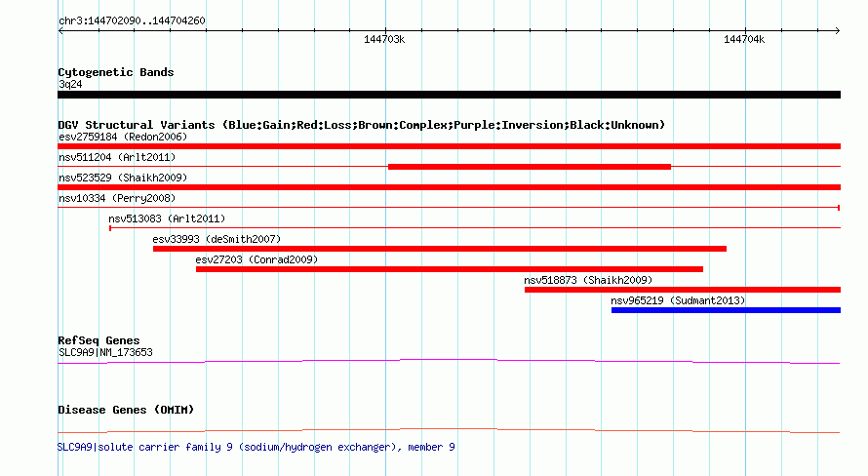The width and height of the screenshot is (868, 476).
Task: Click the nsv511204 (Arlt2011) label
Action: [x=117, y=157]
